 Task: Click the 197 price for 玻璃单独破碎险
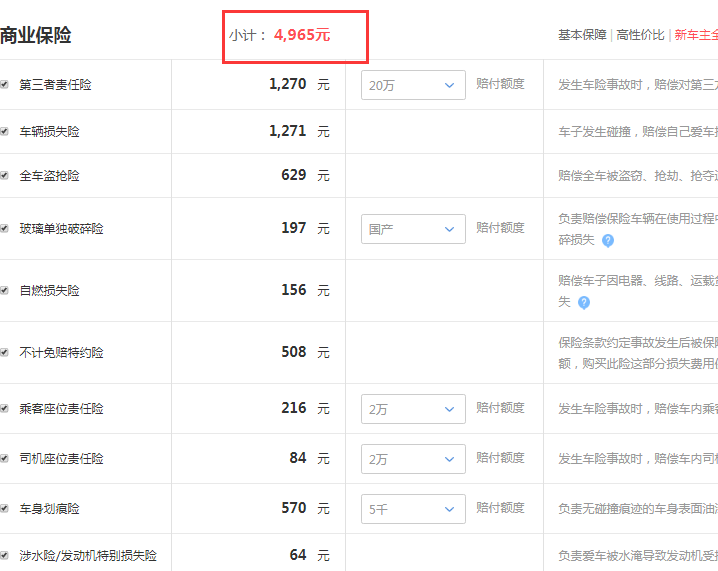click(x=294, y=228)
